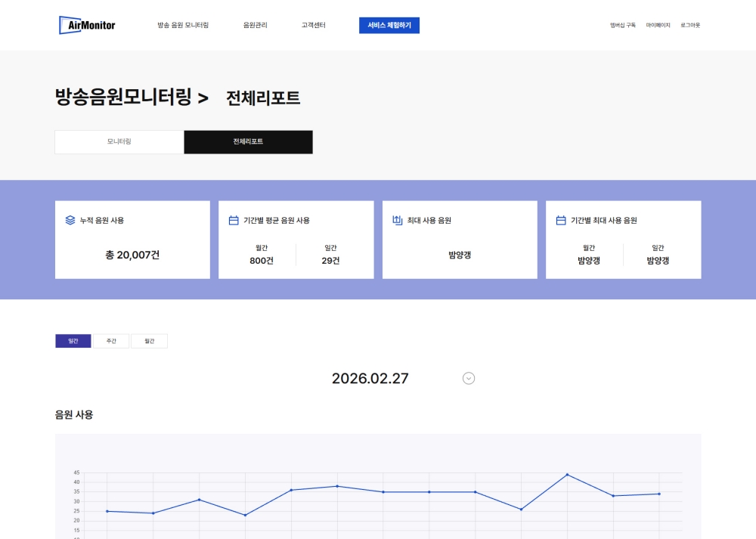Open the 방송 음원 모니터링 menu

coord(183,26)
